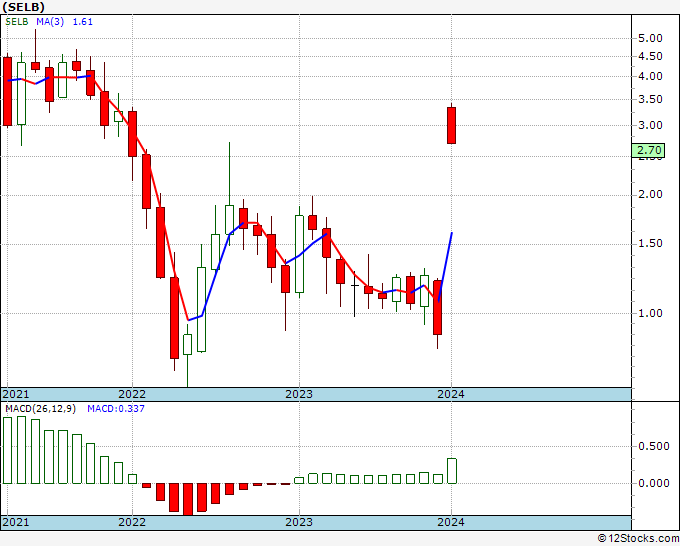Image resolution: width=680 pixels, height=546 pixels.
Task: Click the MACD(26,12,9) indicator label
Action: click(40, 409)
